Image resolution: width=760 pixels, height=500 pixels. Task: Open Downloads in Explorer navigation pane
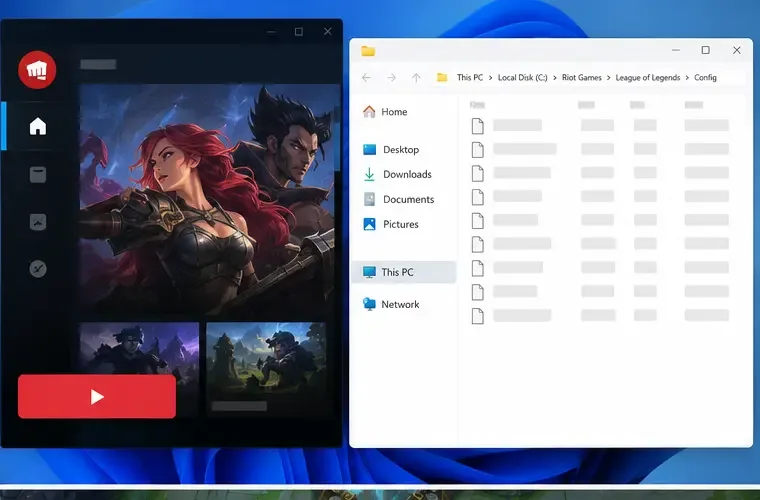pyautogui.click(x=404, y=174)
